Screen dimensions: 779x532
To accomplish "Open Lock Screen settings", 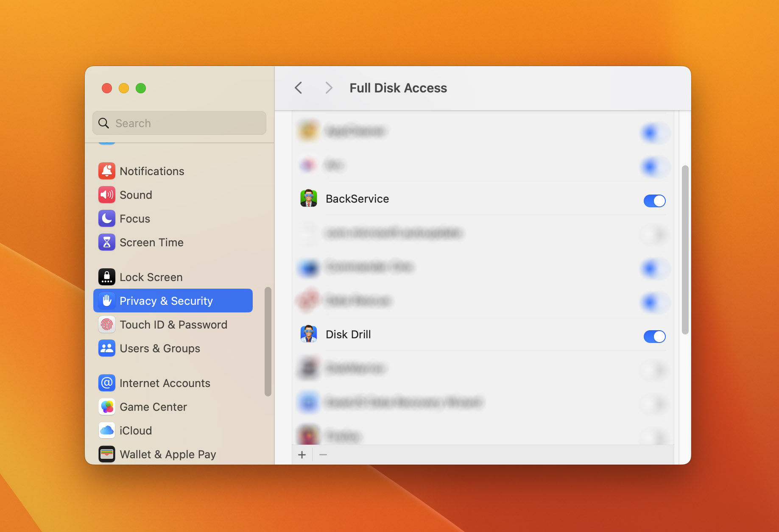I will pos(151,277).
